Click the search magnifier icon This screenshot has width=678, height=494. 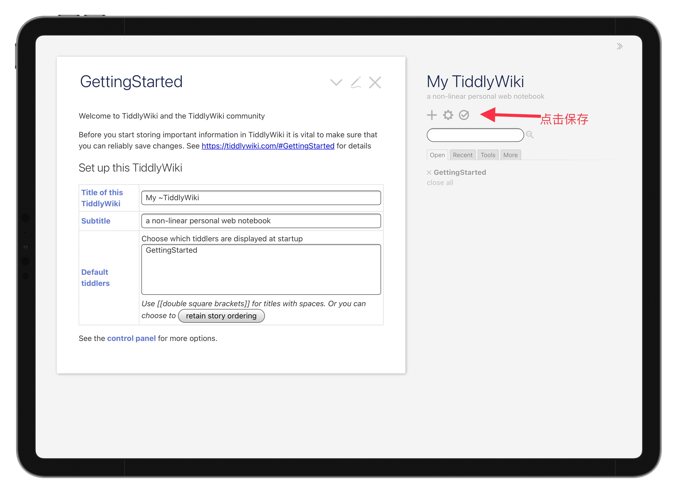click(x=530, y=135)
